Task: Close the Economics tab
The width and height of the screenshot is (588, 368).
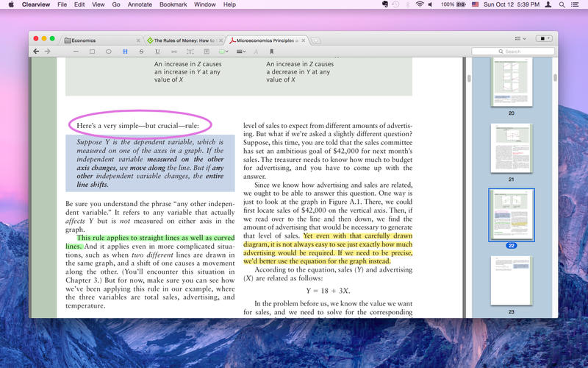Action: point(138,40)
